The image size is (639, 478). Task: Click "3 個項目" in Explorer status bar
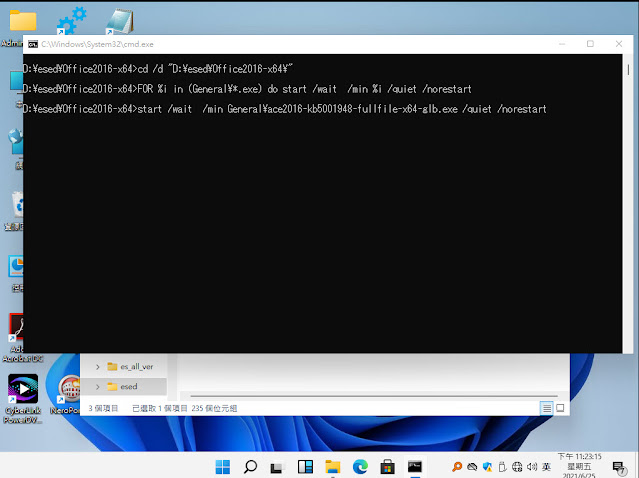(x=103, y=408)
